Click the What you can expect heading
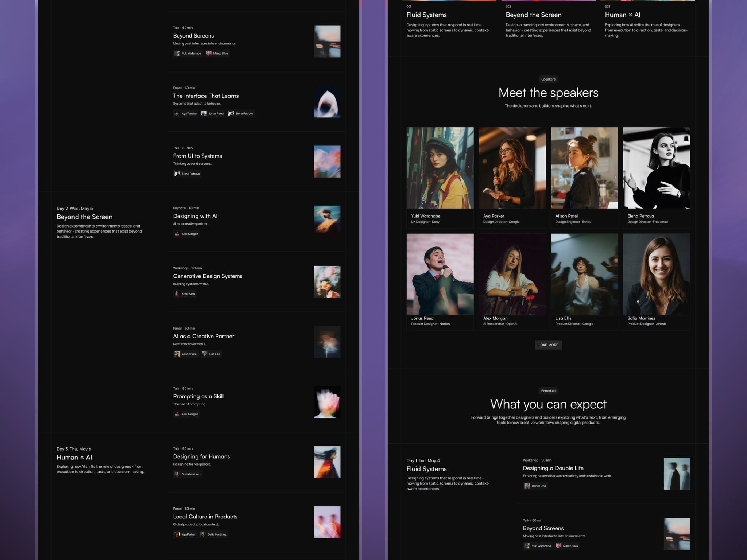This screenshot has width=747, height=560. pos(548,404)
